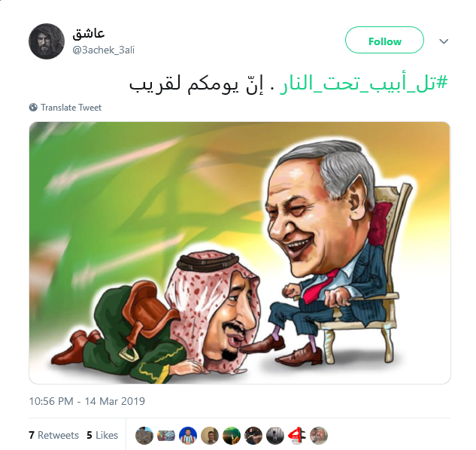Click the globe icon beside Translate Tweet
476x450 pixels.
[x=33, y=108]
